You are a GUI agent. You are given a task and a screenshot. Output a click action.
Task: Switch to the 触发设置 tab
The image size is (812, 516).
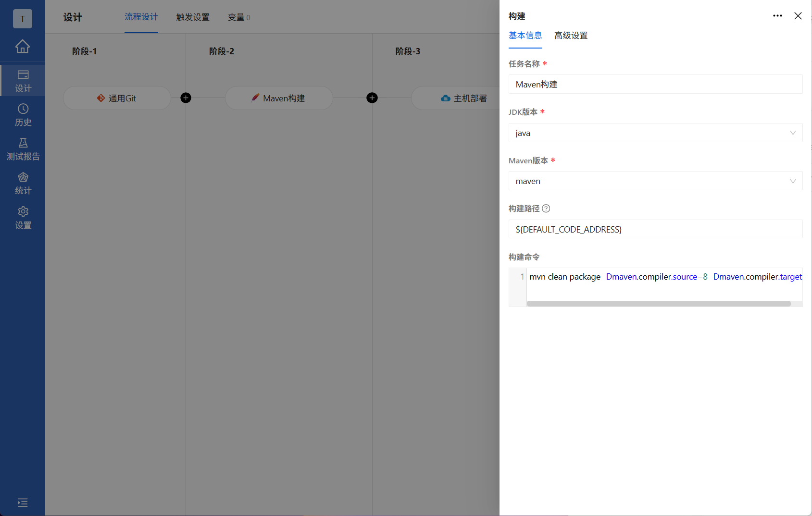coord(192,17)
